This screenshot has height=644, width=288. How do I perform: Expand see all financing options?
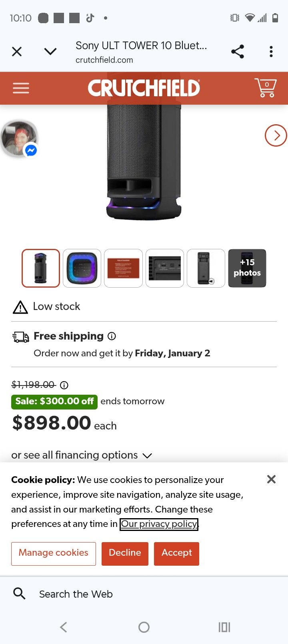pos(82,455)
